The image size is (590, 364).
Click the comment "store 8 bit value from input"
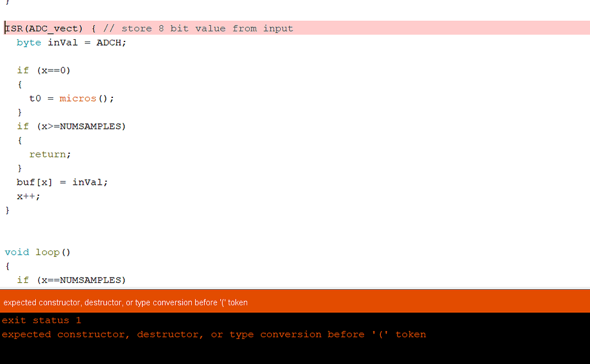(207, 28)
